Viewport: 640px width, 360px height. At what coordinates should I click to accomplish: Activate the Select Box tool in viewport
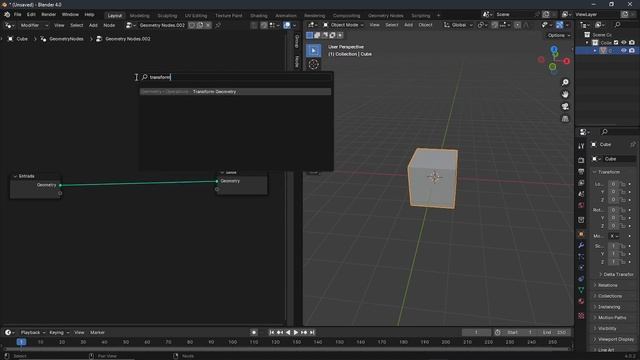pos(313,51)
